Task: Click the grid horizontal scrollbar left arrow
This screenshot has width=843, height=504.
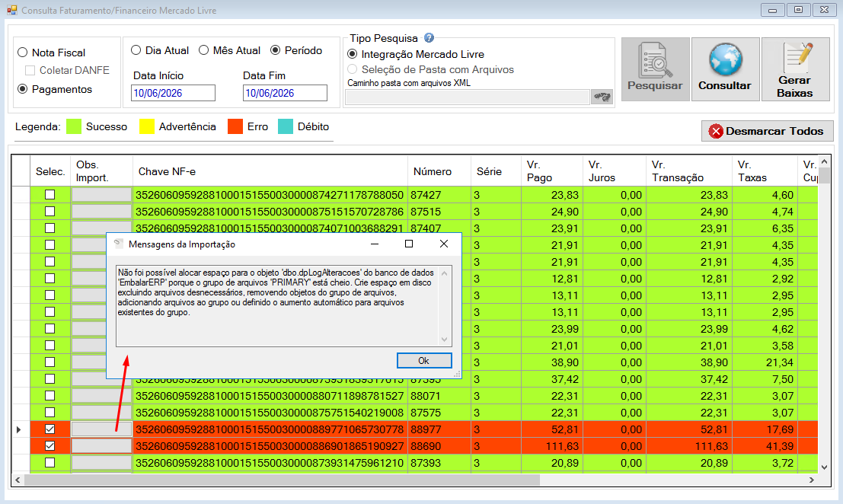Action: [x=18, y=480]
